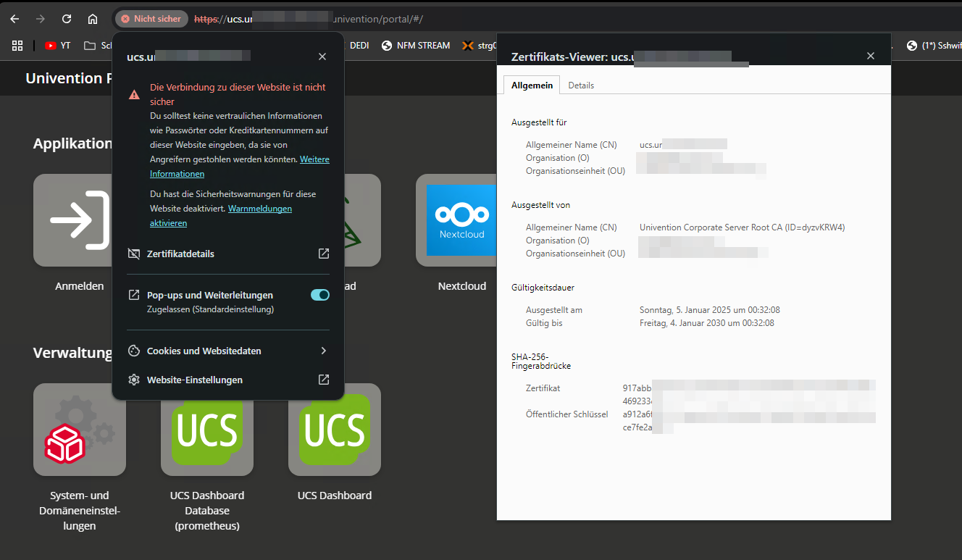The image size is (962, 560).
Task: Click the 'Ausgestellt für' heading
Action: 539,122
